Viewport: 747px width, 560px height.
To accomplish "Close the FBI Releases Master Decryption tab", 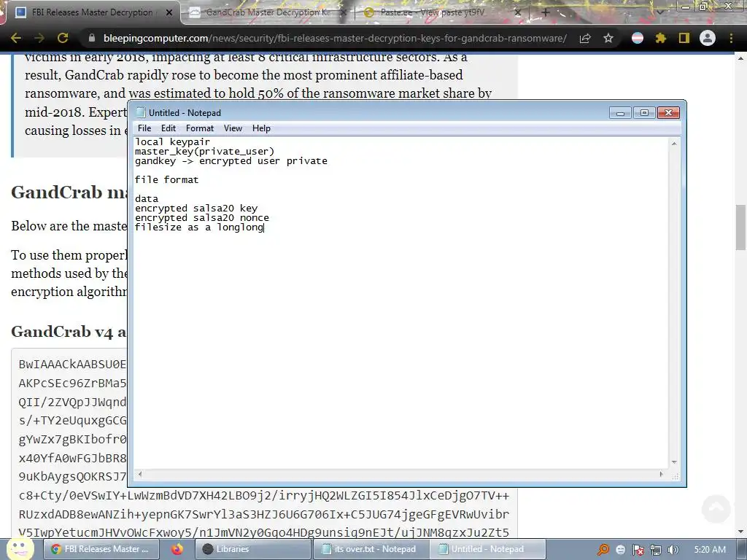I will [x=169, y=13].
